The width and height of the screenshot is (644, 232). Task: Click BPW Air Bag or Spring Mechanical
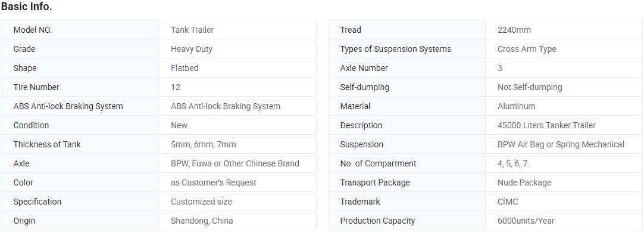(x=561, y=144)
